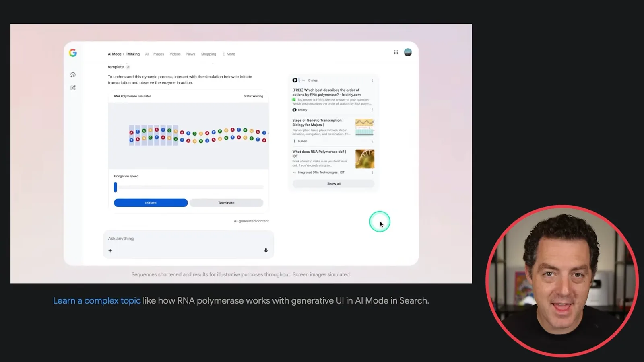Open 'What does RNA Polymerase do?' result
Image resolution: width=644 pixels, height=362 pixels.
pyautogui.click(x=319, y=154)
